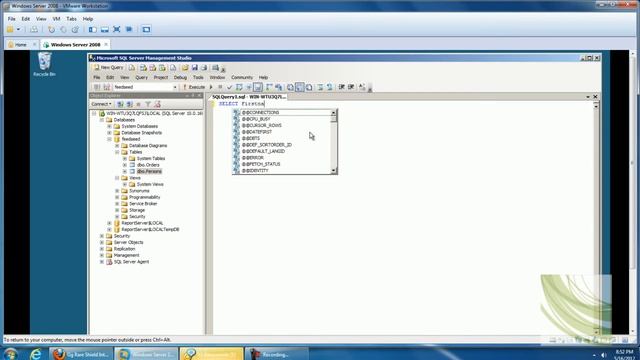Open the VMware VM menu
This screenshot has height=360, width=640.
pyautogui.click(x=56, y=19)
